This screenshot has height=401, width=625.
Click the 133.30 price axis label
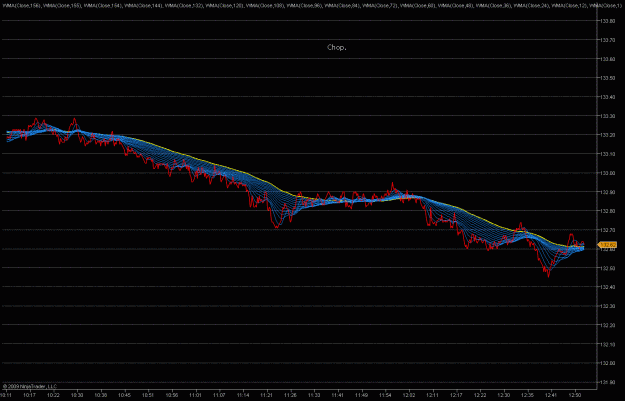coord(608,116)
